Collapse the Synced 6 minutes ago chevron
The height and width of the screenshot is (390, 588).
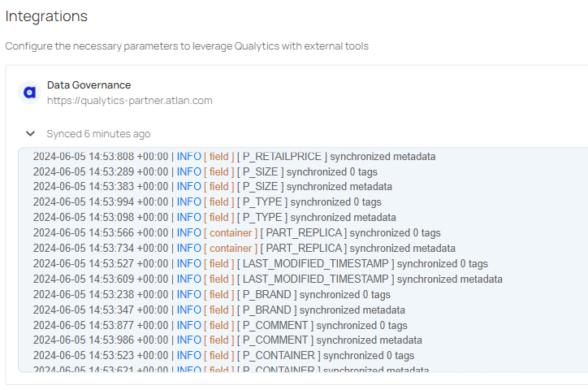click(30, 133)
